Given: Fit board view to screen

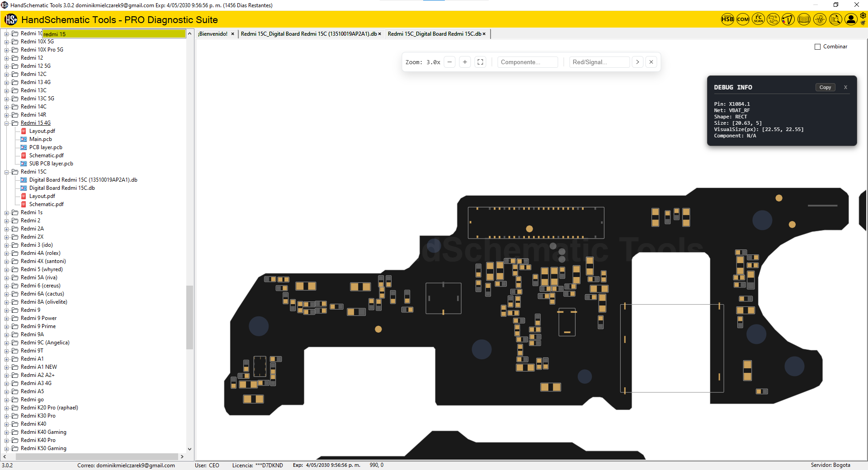Looking at the screenshot, I should (x=480, y=62).
